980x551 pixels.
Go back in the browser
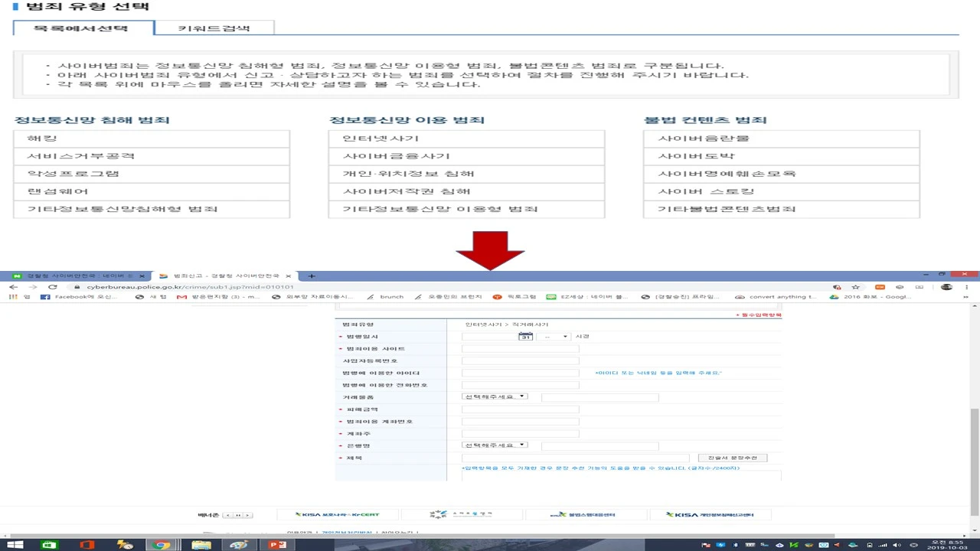13,287
